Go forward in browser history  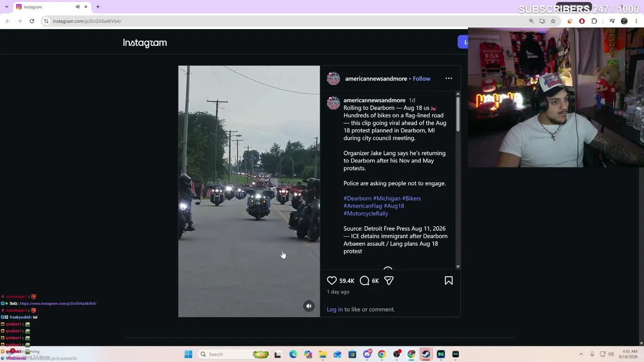(20, 21)
